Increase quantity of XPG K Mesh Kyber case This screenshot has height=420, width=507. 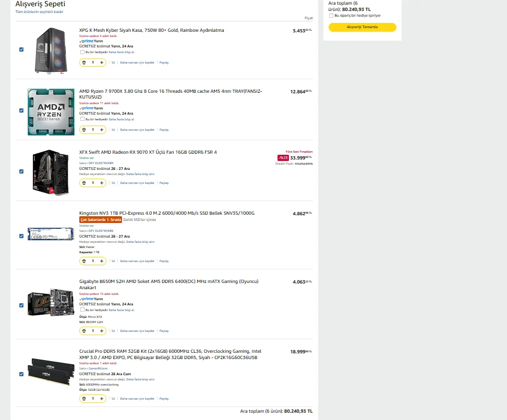[102, 63]
